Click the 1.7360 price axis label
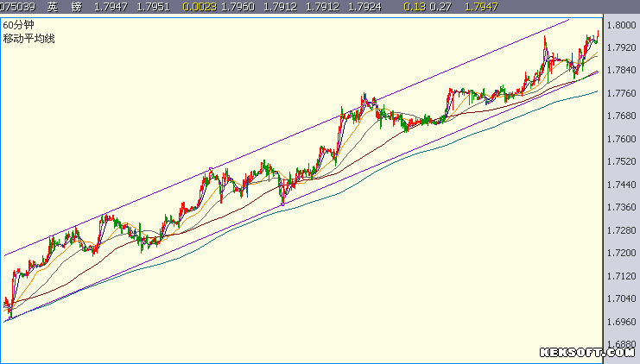The image size is (640, 364). 621,208
